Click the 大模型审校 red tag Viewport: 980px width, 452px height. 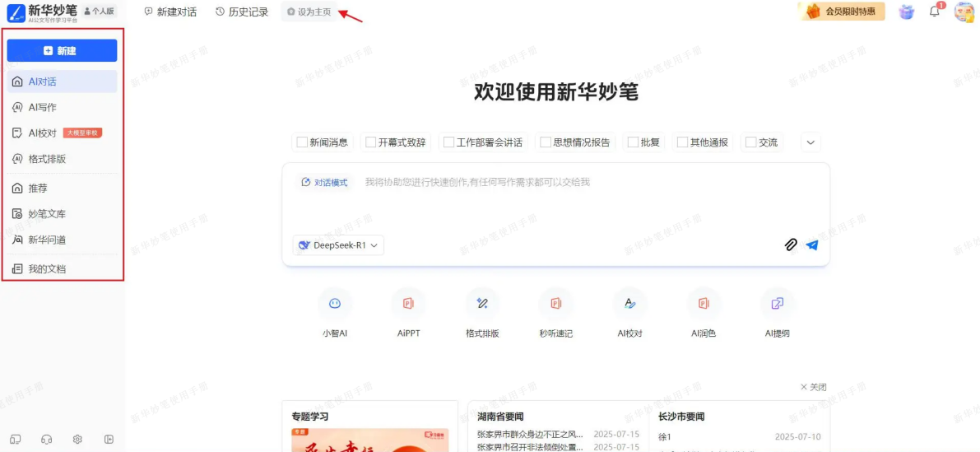(x=82, y=133)
